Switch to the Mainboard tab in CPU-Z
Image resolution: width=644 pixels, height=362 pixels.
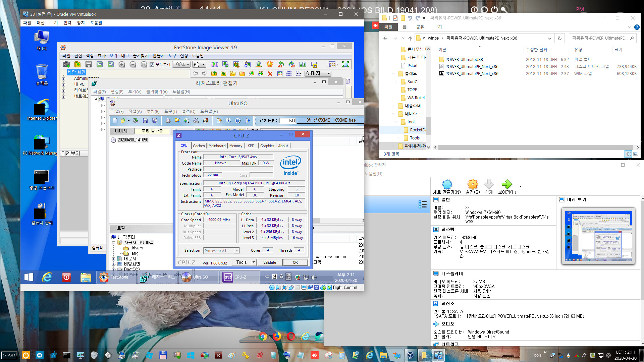click(x=217, y=146)
